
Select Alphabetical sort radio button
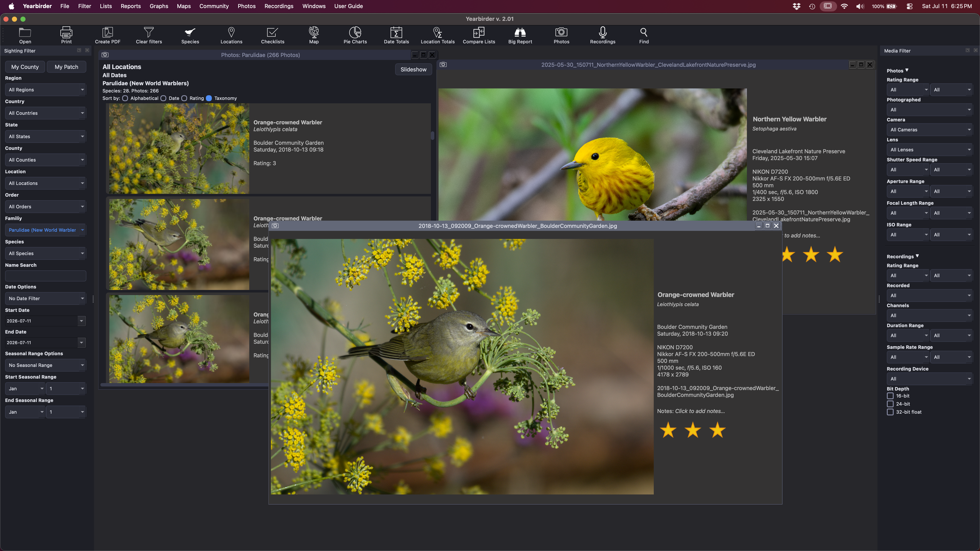click(125, 98)
